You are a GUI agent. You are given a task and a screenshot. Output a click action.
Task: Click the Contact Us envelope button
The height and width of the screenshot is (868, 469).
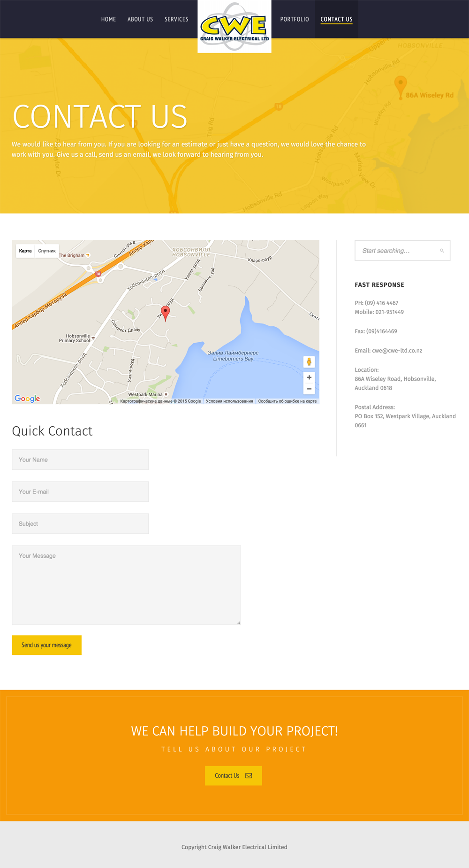click(x=233, y=776)
